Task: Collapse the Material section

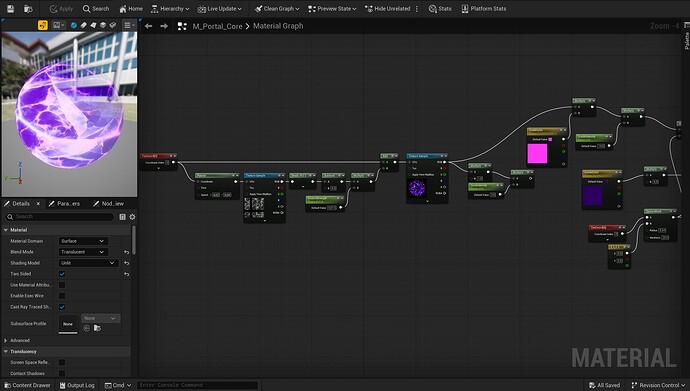Action: point(6,230)
